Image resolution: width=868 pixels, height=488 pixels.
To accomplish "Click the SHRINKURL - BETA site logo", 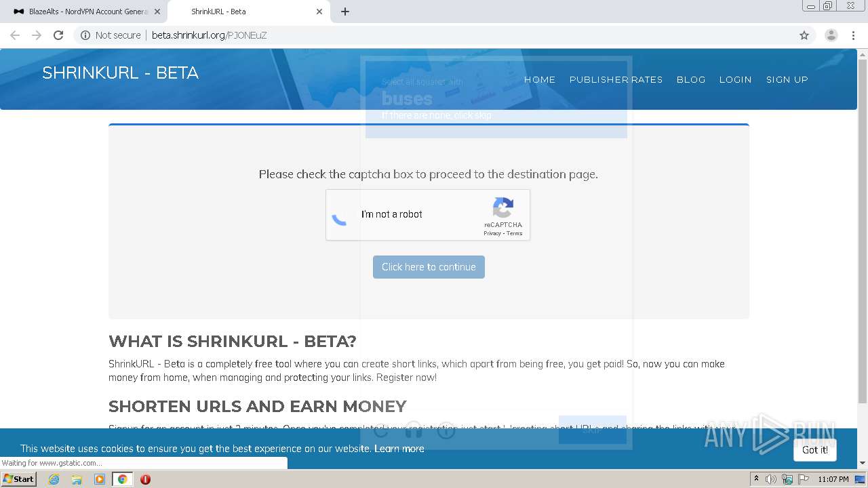I will coord(120,73).
